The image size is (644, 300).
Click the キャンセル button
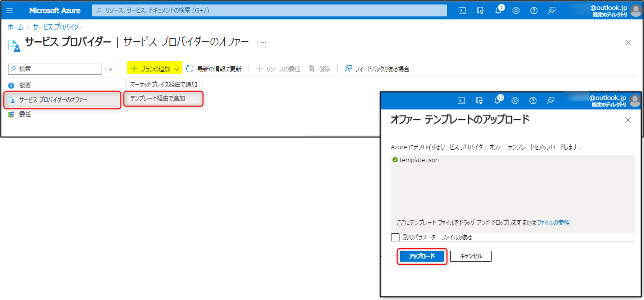tap(471, 256)
